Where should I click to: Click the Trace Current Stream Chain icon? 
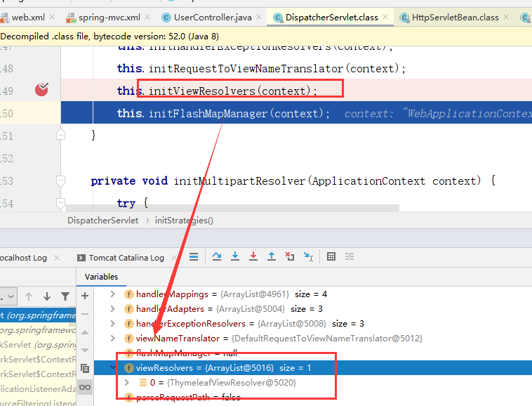tap(350, 256)
